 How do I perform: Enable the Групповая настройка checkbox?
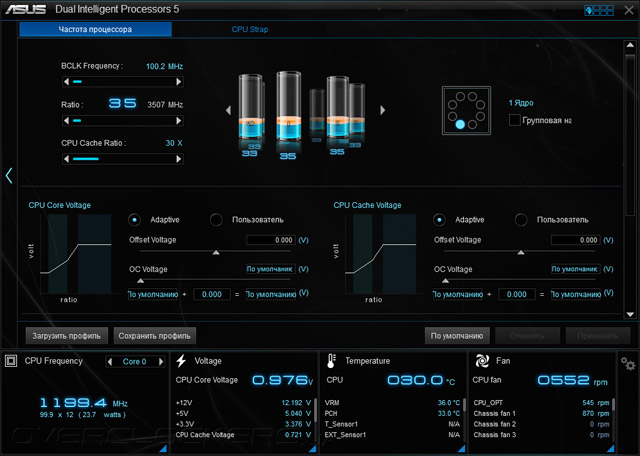(514, 120)
